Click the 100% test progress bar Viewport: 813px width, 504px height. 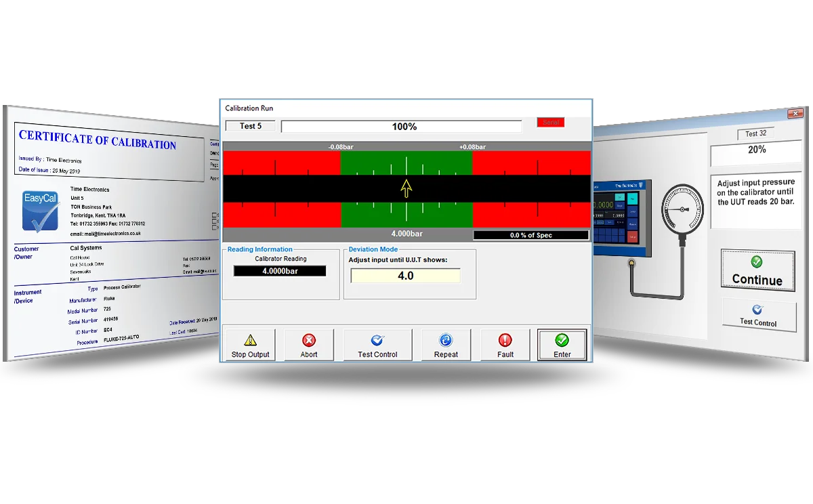(x=402, y=127)
